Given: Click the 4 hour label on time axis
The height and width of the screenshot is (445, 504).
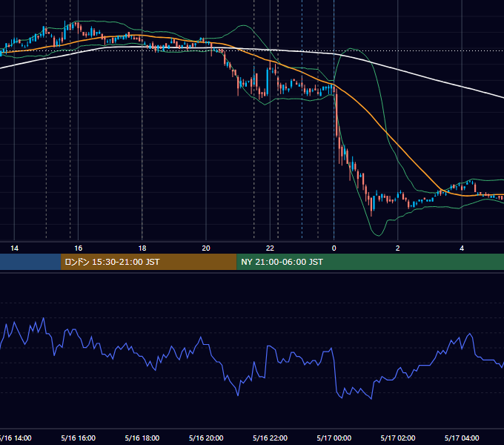Looking at the screenshot, I should point(462,248).
